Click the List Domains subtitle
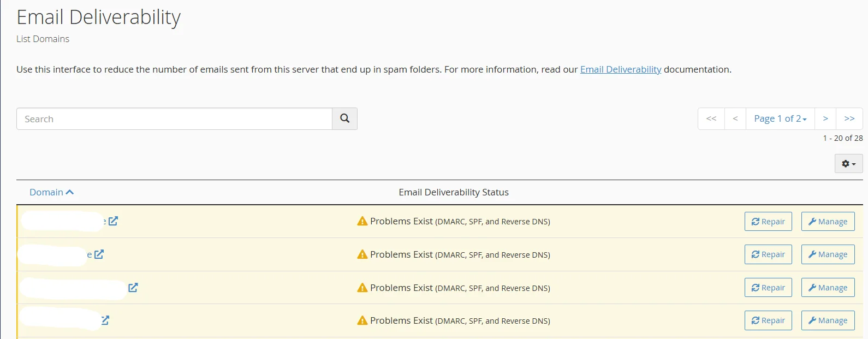Screen dimensions: 868x339 point(43,39)
